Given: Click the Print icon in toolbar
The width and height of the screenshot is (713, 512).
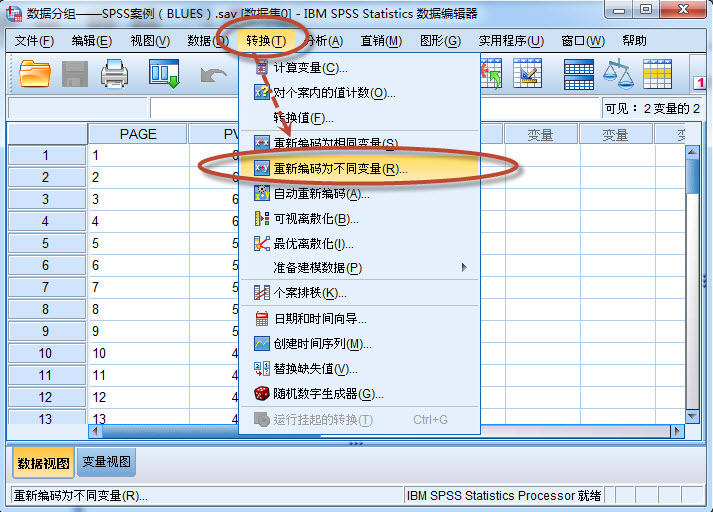Looking at the screenshot, I should click(x=114, y=74).
